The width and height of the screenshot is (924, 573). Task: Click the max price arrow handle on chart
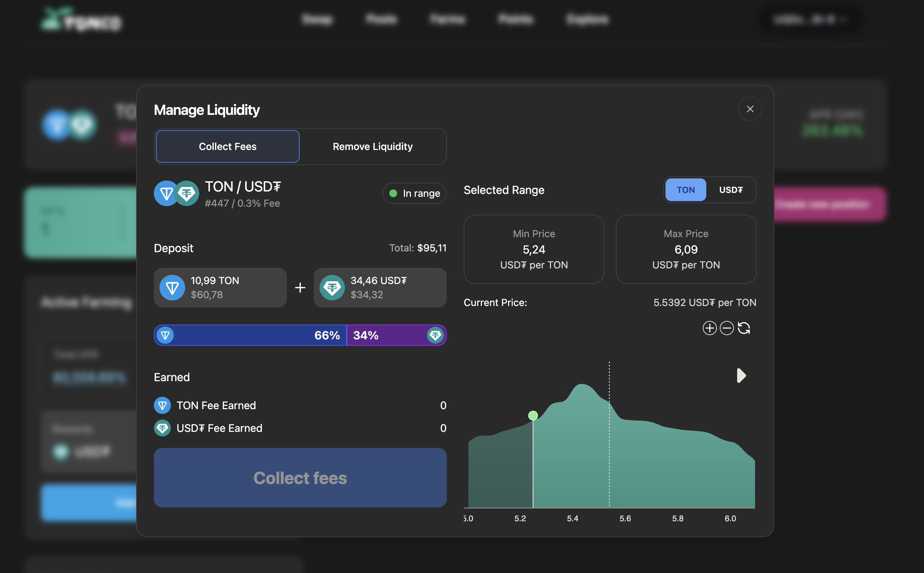coord(741,375)
